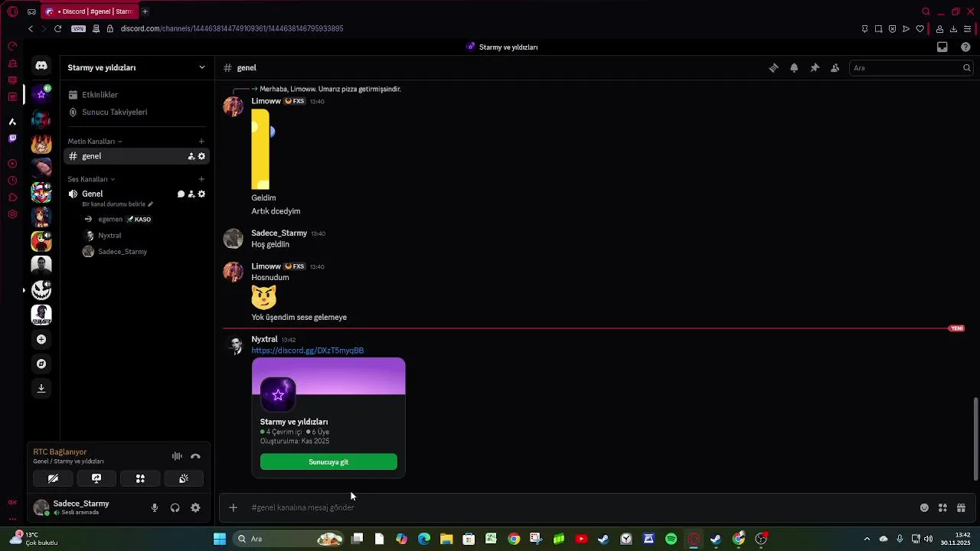Share your screen button in voice panel

[96, 478]
